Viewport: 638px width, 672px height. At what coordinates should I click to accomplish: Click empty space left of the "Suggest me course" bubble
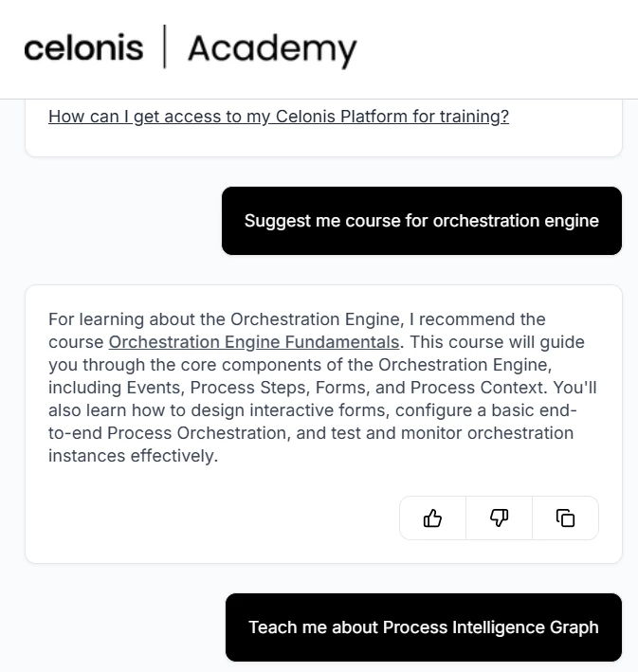tap(114, 221)
